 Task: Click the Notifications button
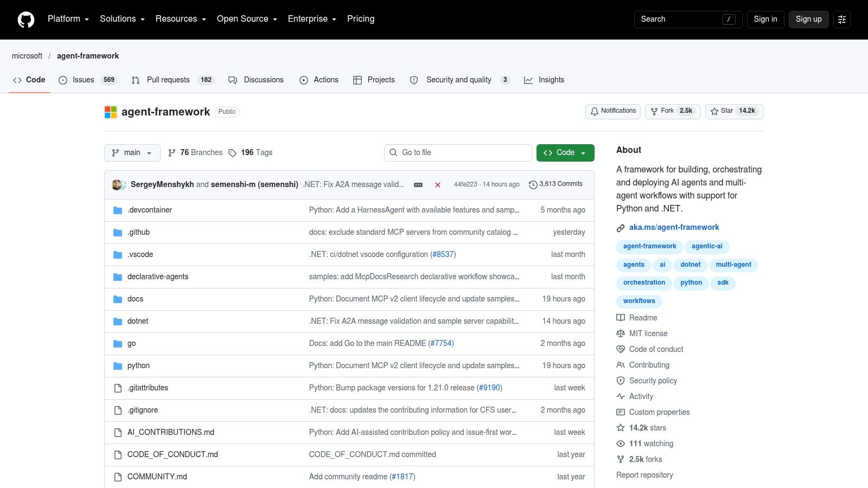pyautogui.click(x=613, y=111)
